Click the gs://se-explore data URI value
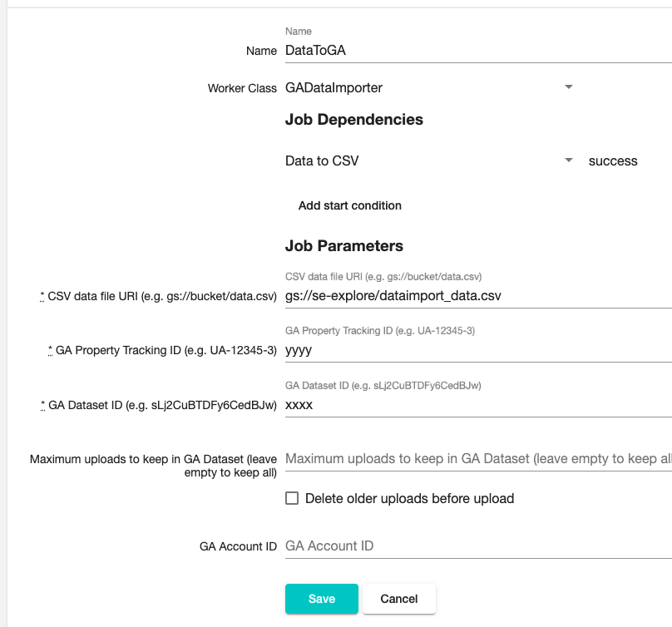672x627 pixels. point(392,295)
